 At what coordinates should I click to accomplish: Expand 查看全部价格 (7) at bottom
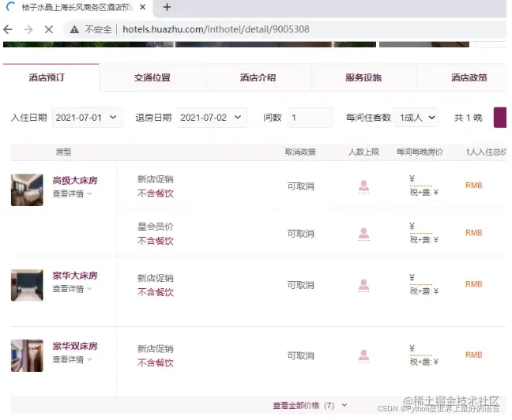(x=310, y=406)
